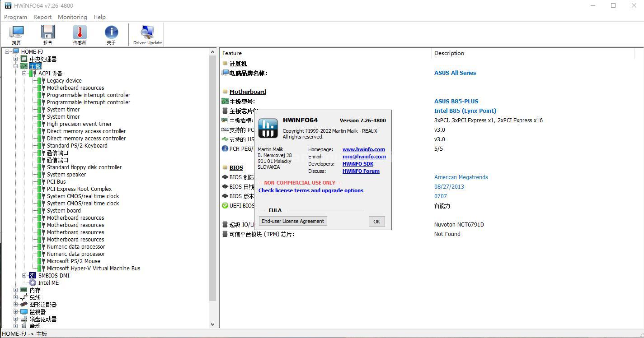Click the icon next to 中央处理器
The width and height of the screenshot is (644, 338).
[24, 59]
